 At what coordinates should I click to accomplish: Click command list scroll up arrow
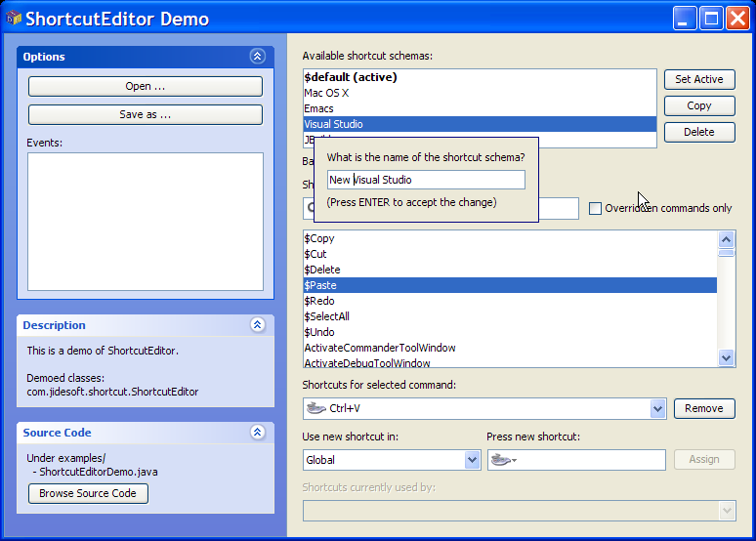click(726, 239)
